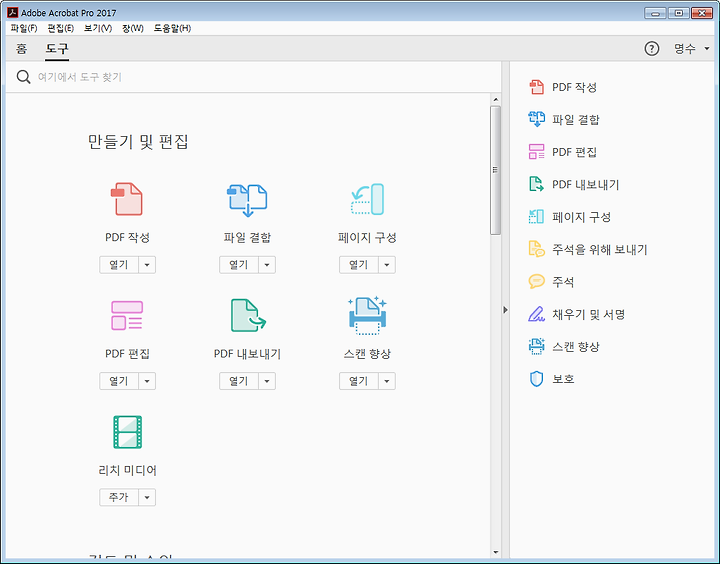The image size is (720, 564).
Task: Open the 파일(F) menu
Action: [x=24, y=28]
